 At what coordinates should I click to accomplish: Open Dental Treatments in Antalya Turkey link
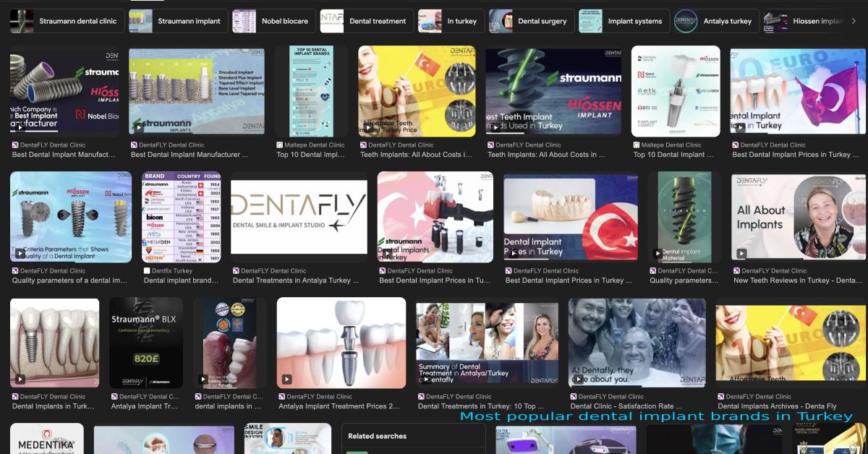point(296,280)
